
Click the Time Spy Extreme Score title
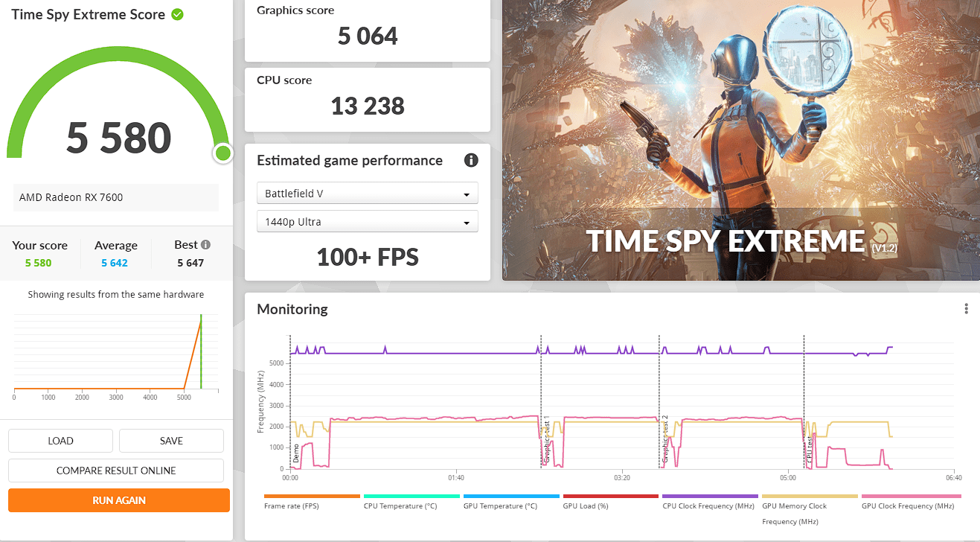[88, 14]
